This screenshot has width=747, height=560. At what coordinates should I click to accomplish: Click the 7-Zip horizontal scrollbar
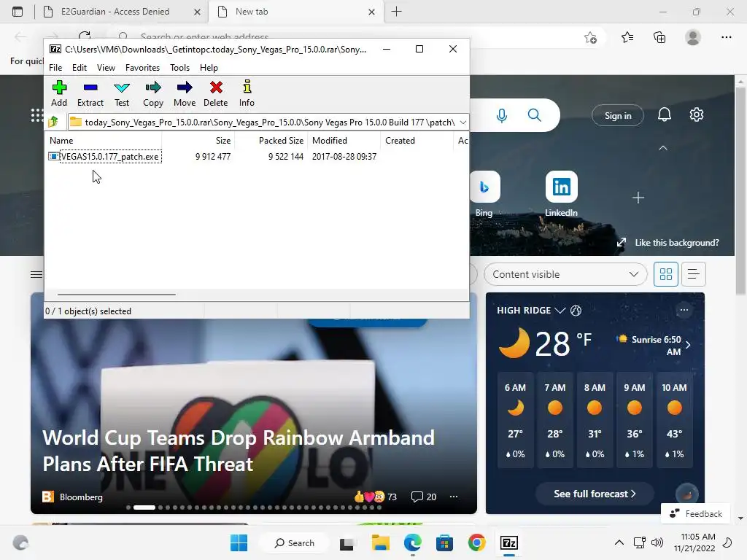coord(117,295)
